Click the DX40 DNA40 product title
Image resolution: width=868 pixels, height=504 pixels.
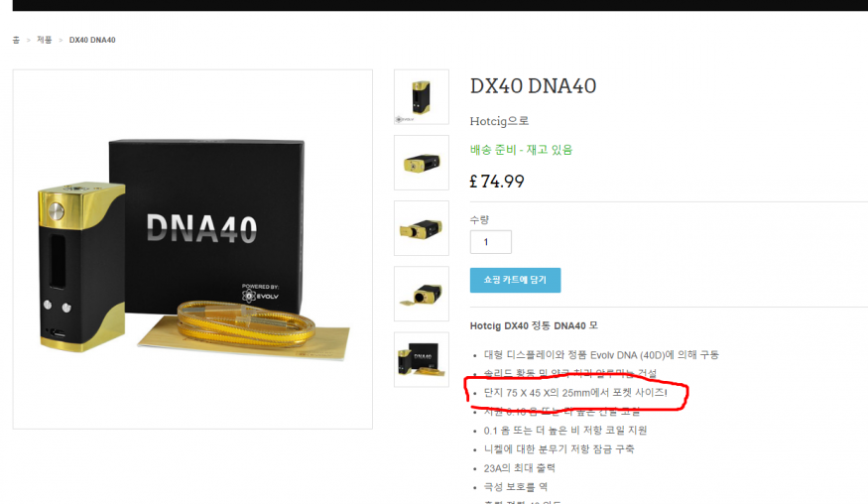(x=533, y=86)
